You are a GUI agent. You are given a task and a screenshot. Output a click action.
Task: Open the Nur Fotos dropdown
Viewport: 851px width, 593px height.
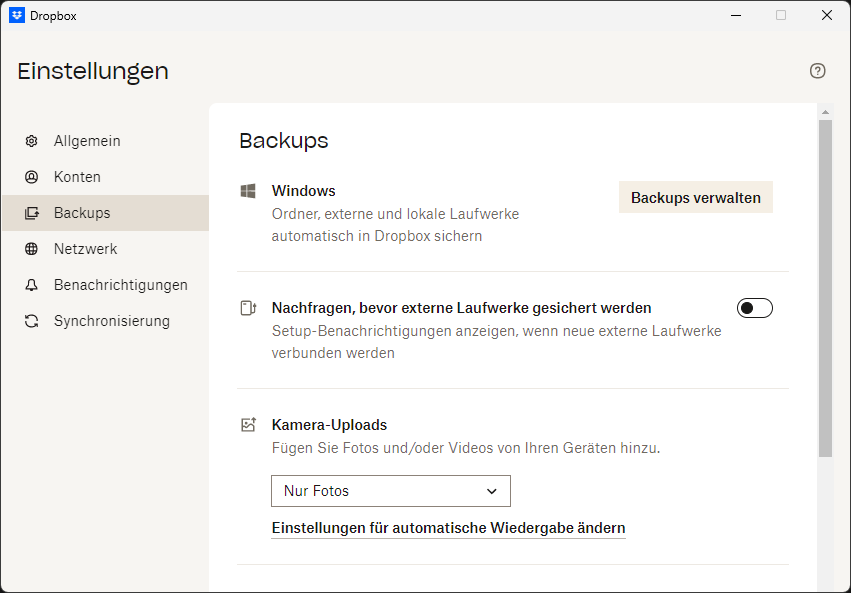pos(390,491)
